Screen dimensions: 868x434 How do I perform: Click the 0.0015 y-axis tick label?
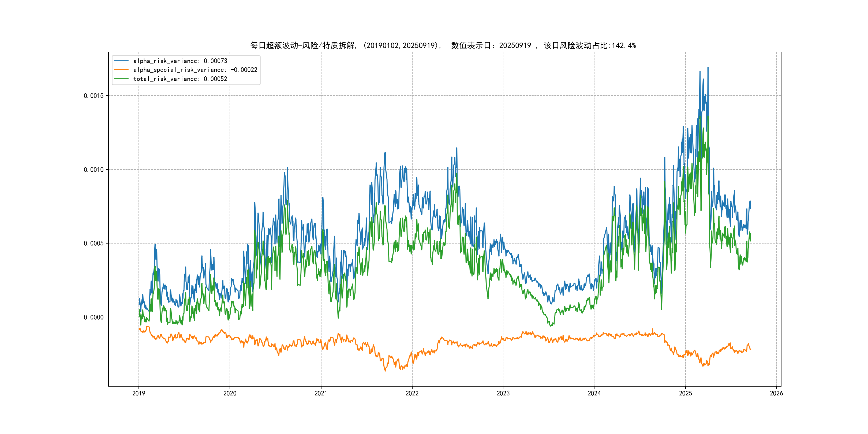[94, 96]
